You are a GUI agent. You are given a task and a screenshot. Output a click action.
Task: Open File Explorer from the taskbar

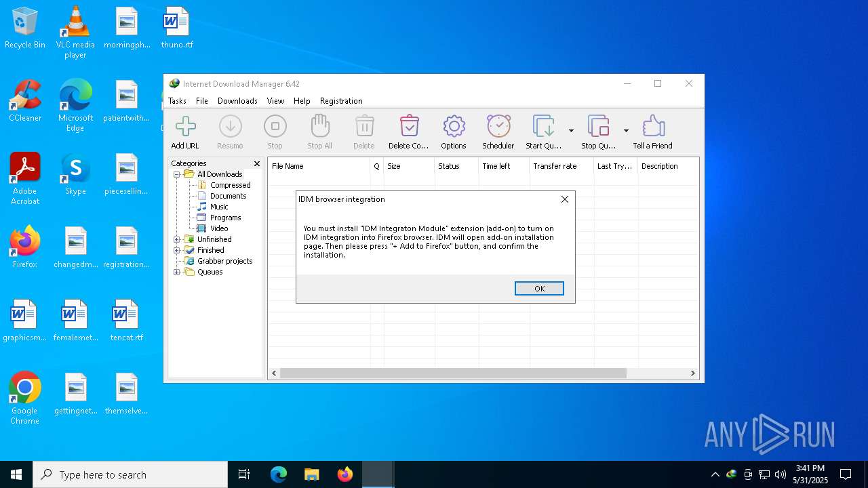311,474
